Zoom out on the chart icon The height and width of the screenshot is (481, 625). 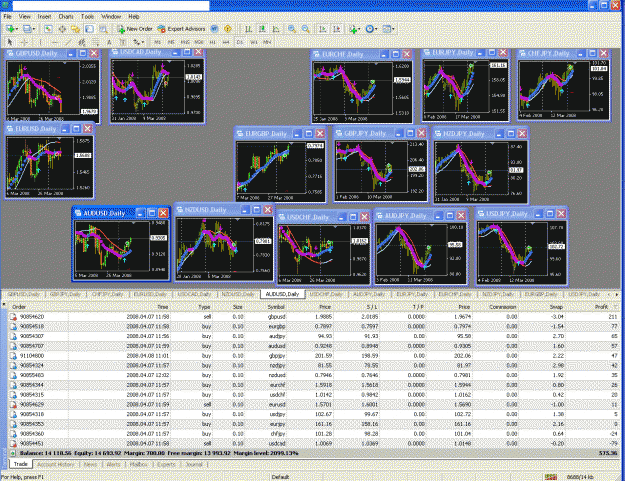click(306, 29)
